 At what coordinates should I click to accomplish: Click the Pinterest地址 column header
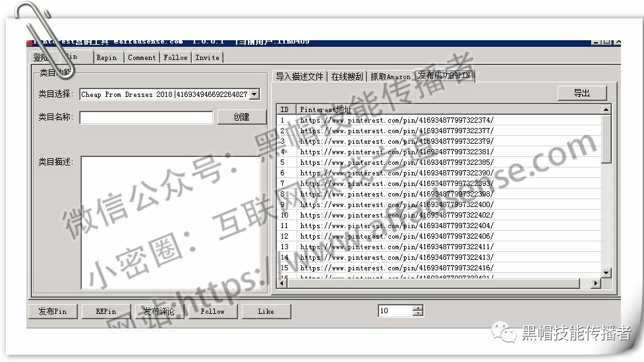449,109
